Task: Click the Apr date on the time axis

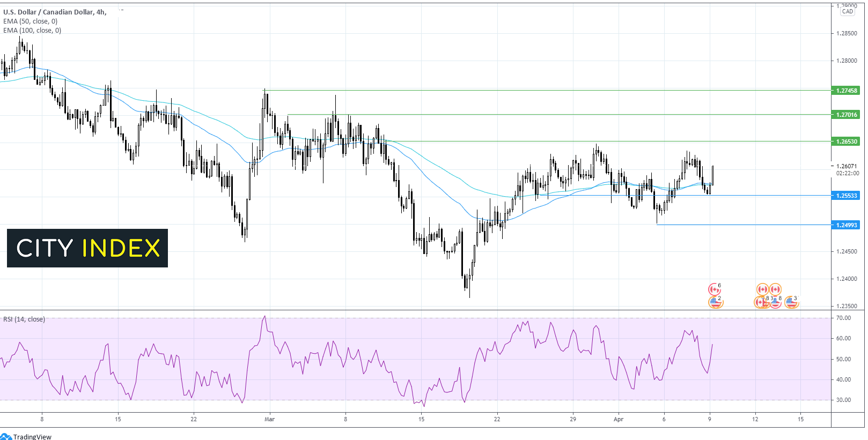Action: click(619, 419)
